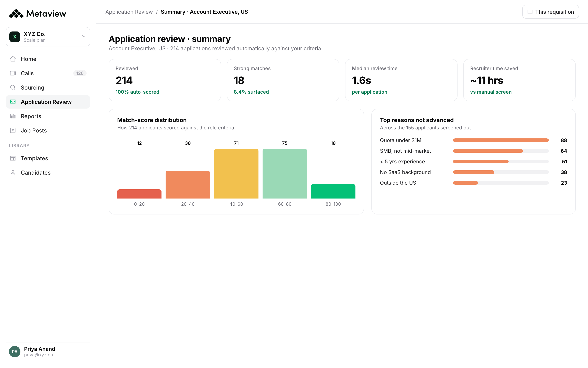Open the Home menu item

point(48,59)
